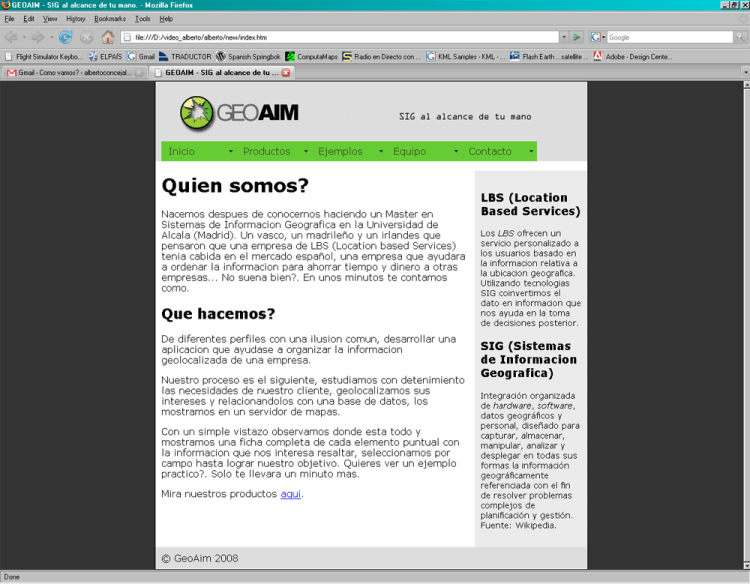The width and height of the screenshot is (750, 584).
Task: Open the Gmail bookmark
Action: point(141,56)
